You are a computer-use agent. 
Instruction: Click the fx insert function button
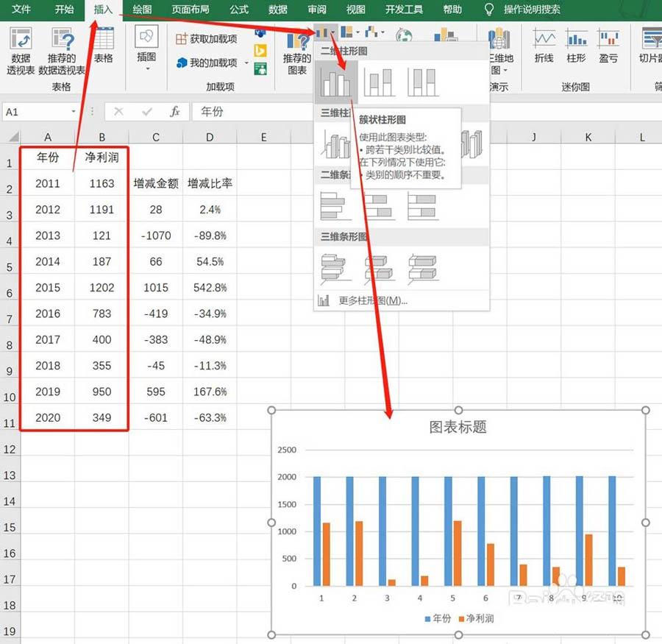pos(175,112)
